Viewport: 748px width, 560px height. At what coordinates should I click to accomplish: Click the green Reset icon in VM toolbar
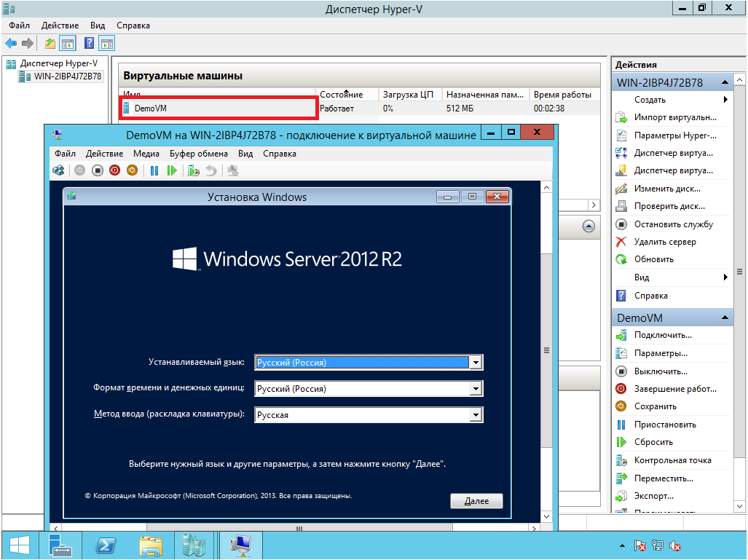[172, 170]
